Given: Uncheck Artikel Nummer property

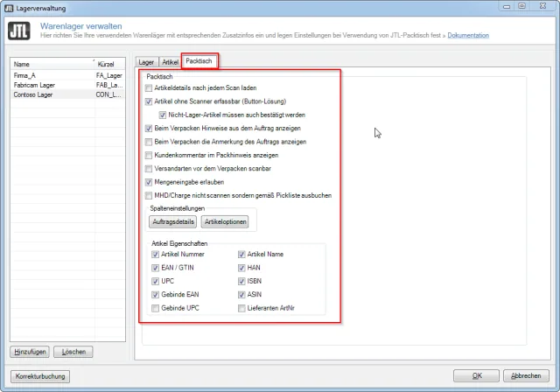Looking at the screenshot, I should 155,255.
